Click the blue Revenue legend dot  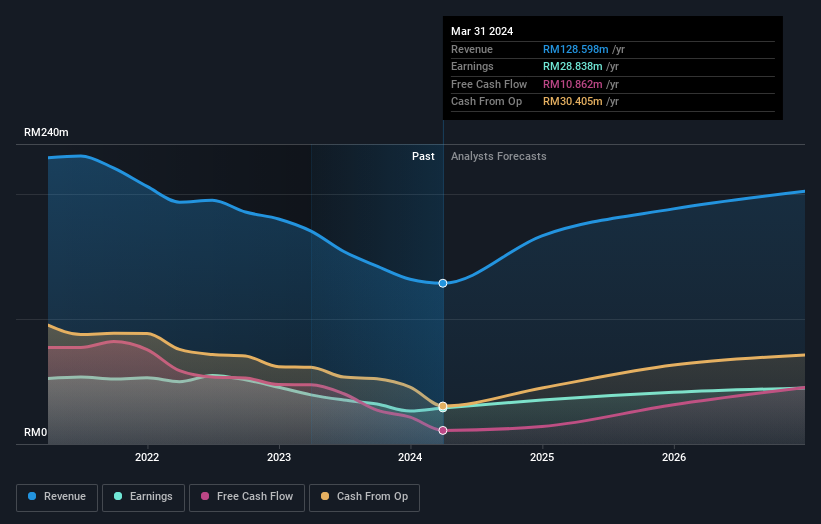tap(32, 496)
